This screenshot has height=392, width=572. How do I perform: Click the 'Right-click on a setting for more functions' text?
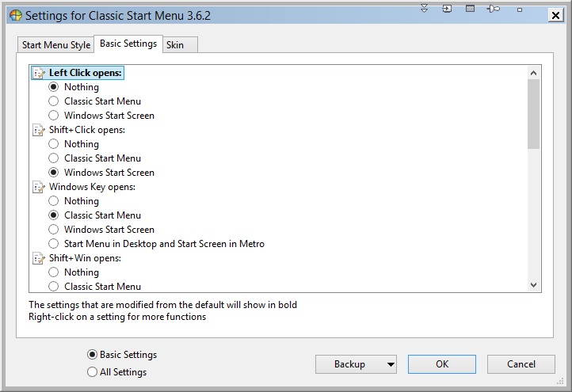tap(117, 317)
